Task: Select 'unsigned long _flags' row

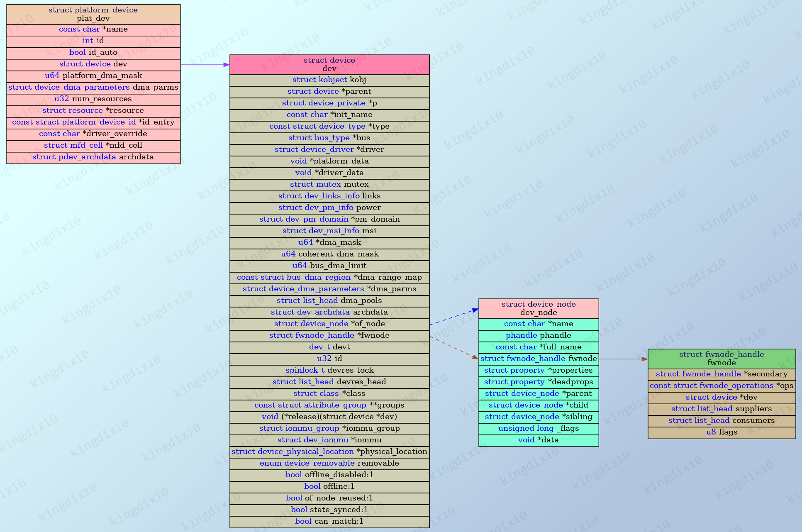Action: coord(539,429)
